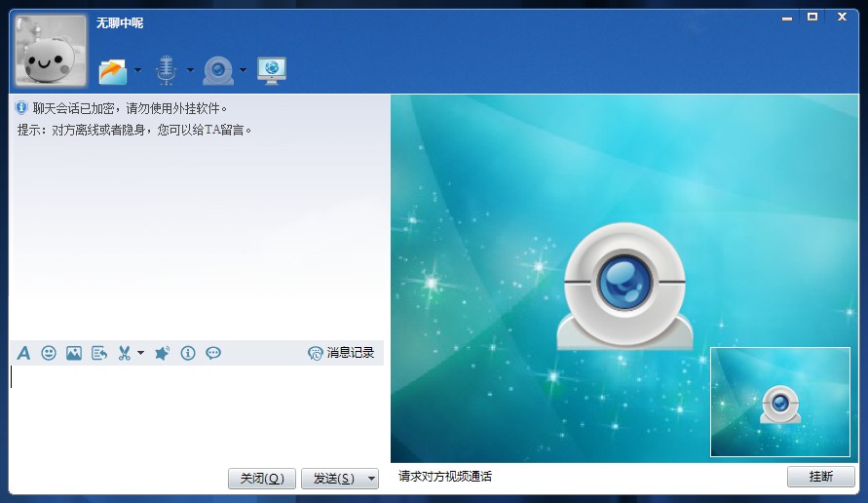Click the star nudge icon
Viewport: 868px width, 503px height.
[162, 353]
